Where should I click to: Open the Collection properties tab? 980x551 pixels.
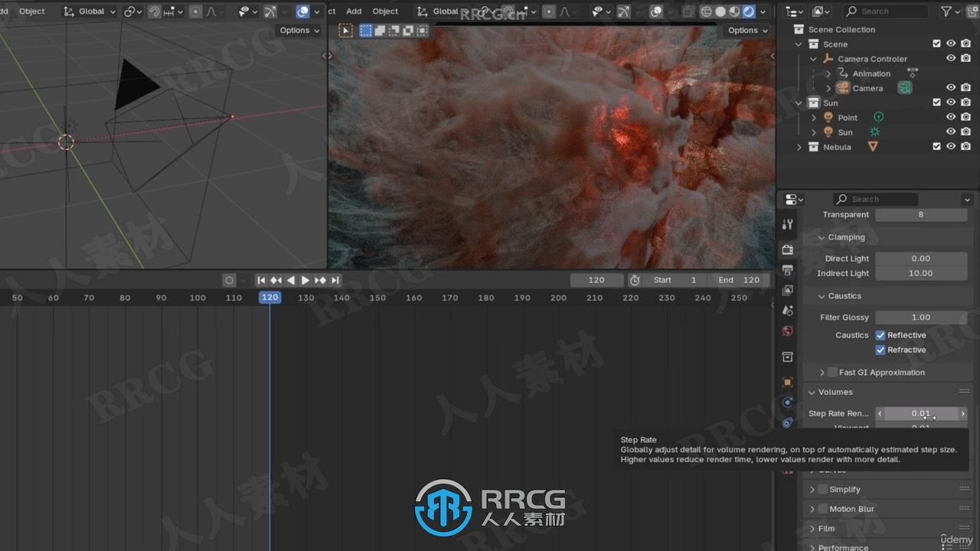[788, 357]
